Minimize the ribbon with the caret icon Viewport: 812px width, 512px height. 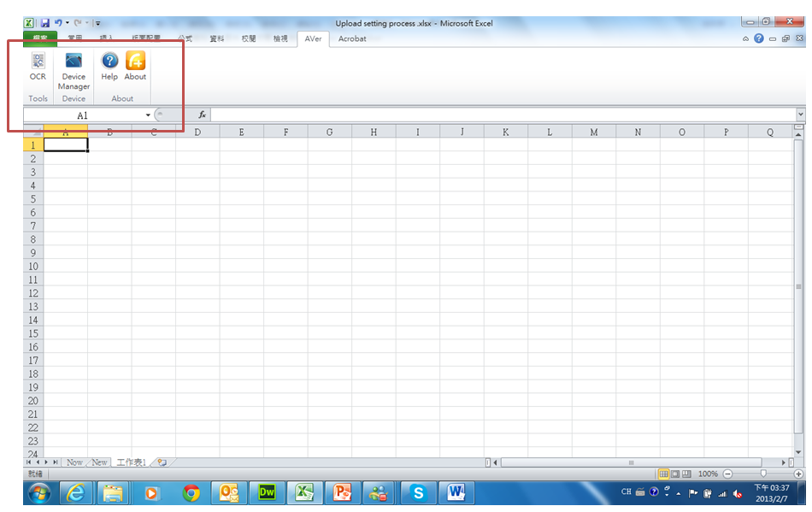[745, 38]
